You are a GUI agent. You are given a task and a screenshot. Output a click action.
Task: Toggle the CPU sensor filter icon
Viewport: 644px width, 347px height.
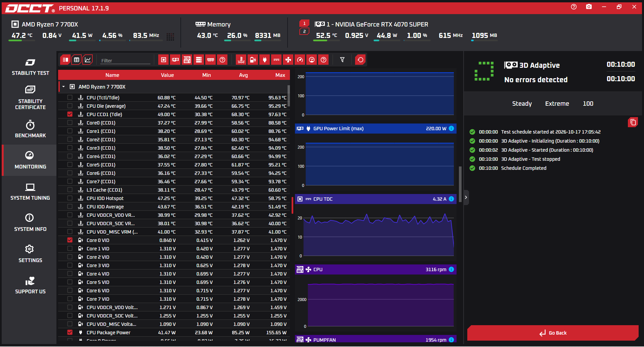tap(164, 60)
